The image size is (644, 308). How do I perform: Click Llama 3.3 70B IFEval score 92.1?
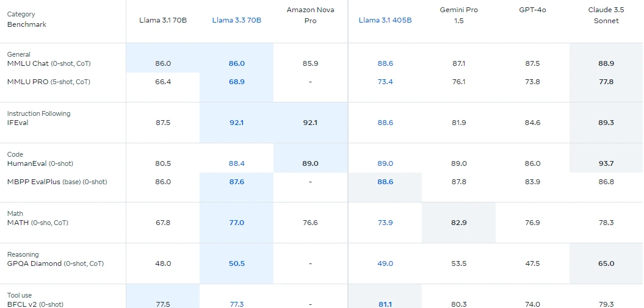tap(237, 123)
